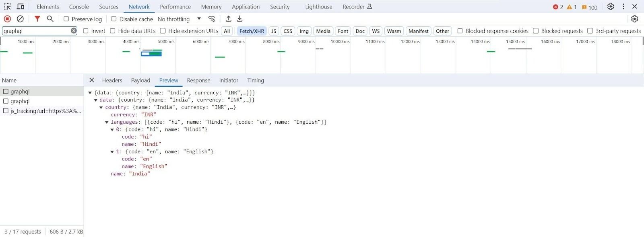Click the Name column header
Viewport: 644px width, 237px height.
coord(9,80)
